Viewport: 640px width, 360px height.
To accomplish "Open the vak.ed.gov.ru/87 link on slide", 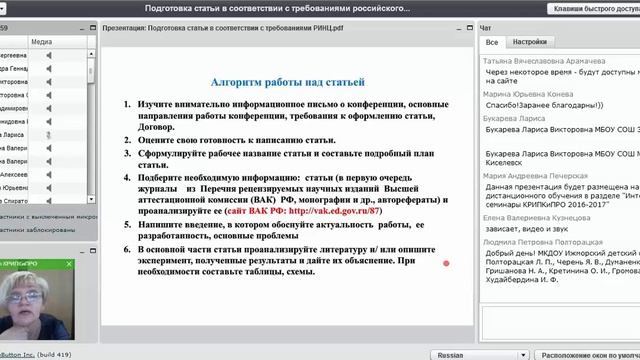I will [334, 211].
